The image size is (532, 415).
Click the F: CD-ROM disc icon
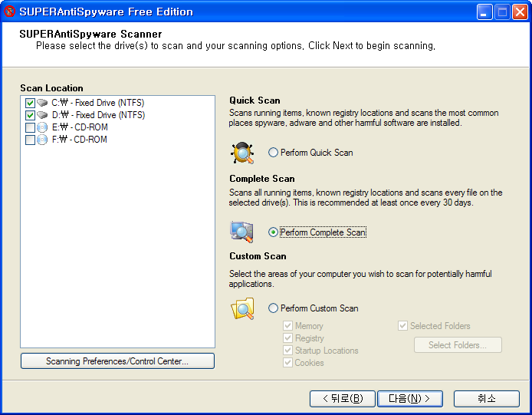click(42, 140)
